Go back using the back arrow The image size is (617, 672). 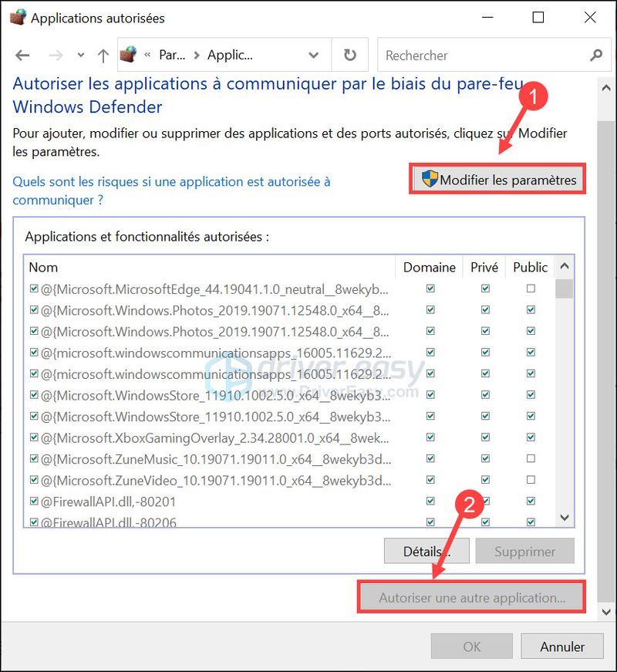[x=22, y=56]
